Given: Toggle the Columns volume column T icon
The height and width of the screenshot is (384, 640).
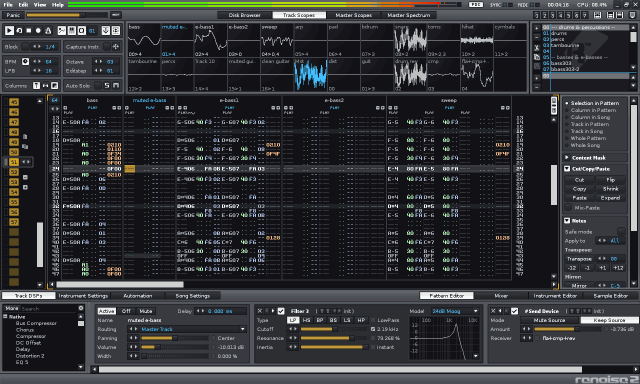Looking at the screenshot, I should point(36,85).
